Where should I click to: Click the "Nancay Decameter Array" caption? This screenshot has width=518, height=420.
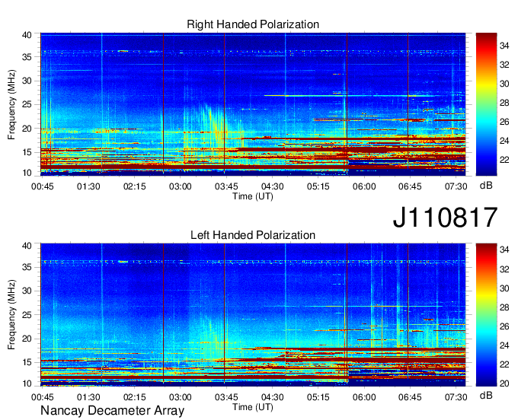pos(112,411)
